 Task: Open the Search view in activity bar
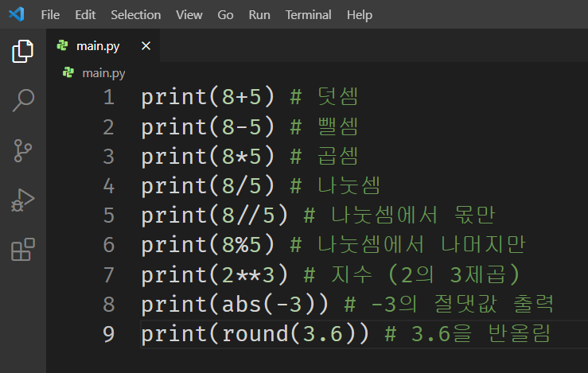coord(23,100)
